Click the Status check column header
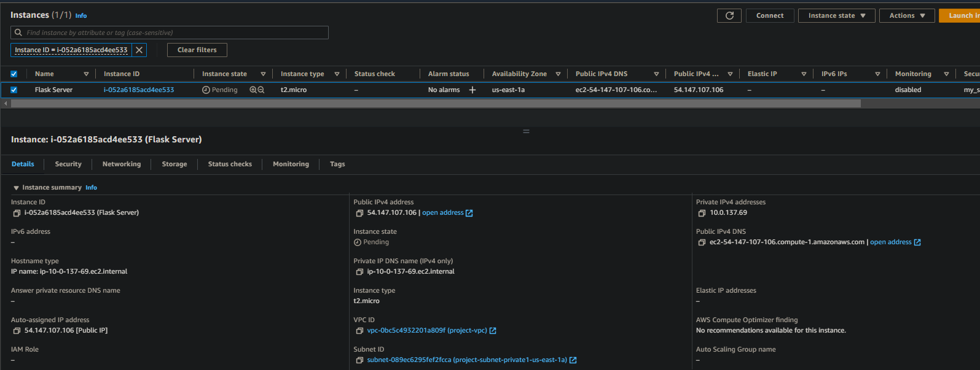The height and width of the screenshot is (370, 980). coord(375,74)
